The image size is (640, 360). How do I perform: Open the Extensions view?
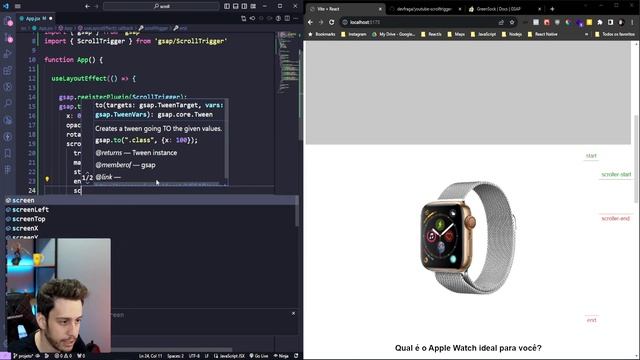8,70
